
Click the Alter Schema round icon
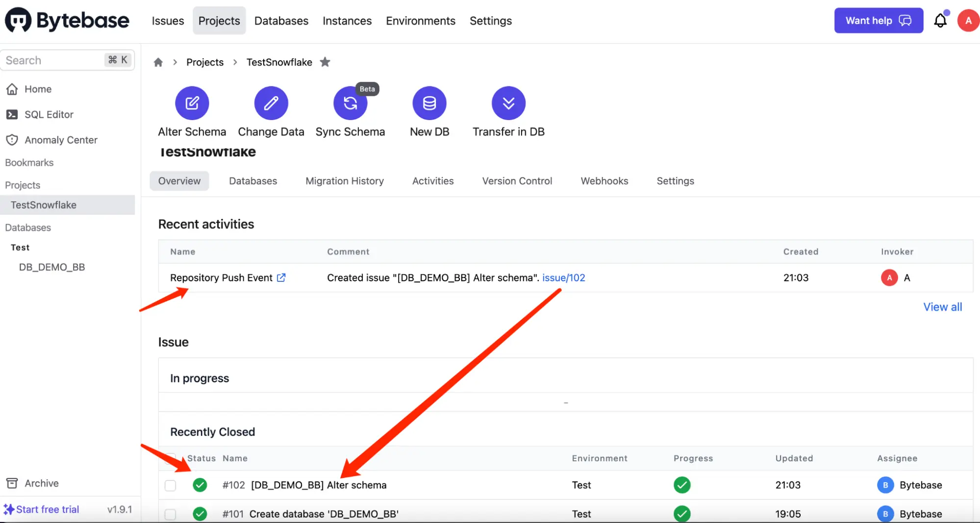[192, 103]
